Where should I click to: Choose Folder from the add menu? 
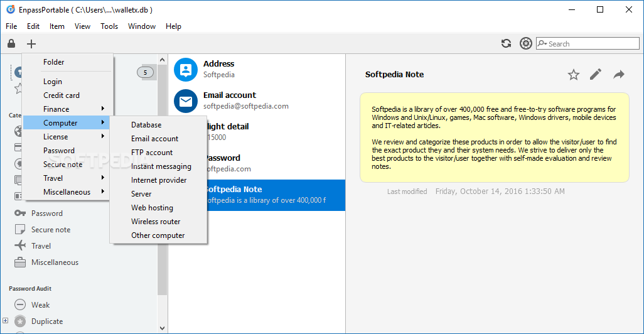[67, 62]
